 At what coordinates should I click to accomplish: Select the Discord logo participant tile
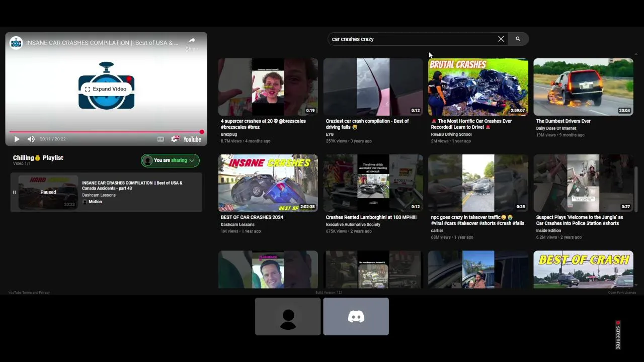pyautogui.click(x=356, y=316)
